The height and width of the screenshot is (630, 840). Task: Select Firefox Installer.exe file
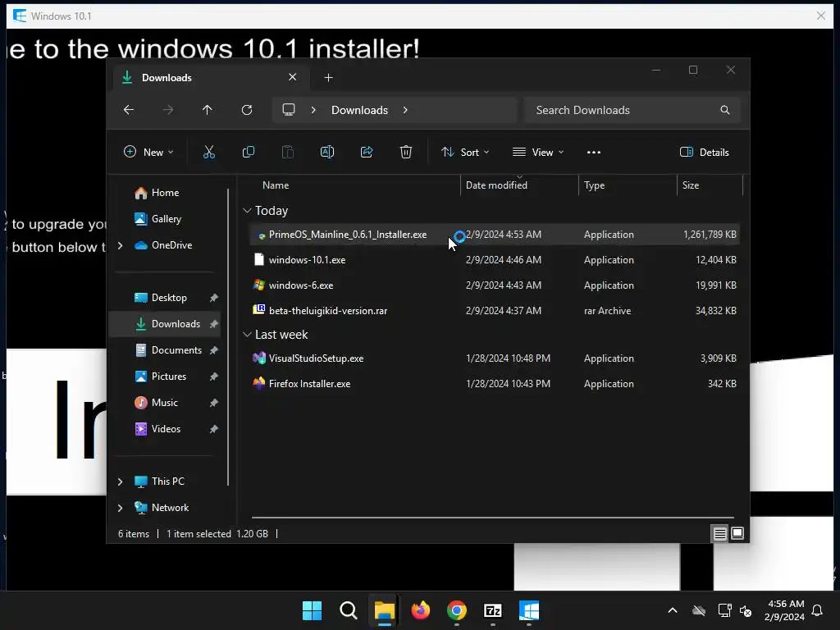495,384
